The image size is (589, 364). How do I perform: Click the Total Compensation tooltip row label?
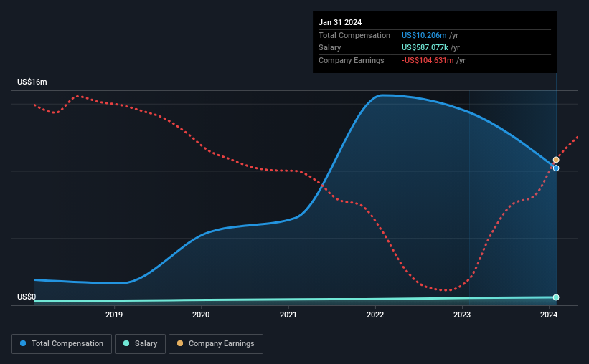pyautogui.click(x=354, y=35)
